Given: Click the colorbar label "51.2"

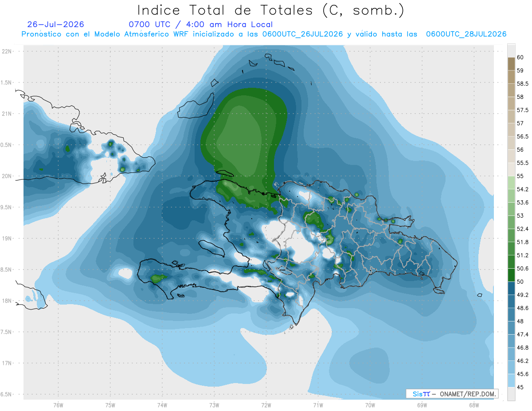Looking at the screenshot, I should pos(523,255).
